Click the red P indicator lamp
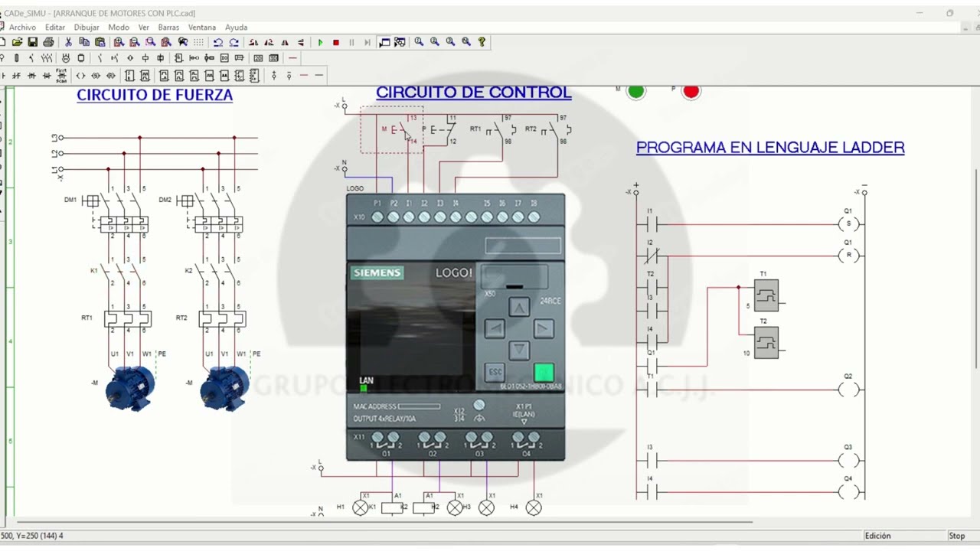Screen dimensions: 980x551 [691, 91]
